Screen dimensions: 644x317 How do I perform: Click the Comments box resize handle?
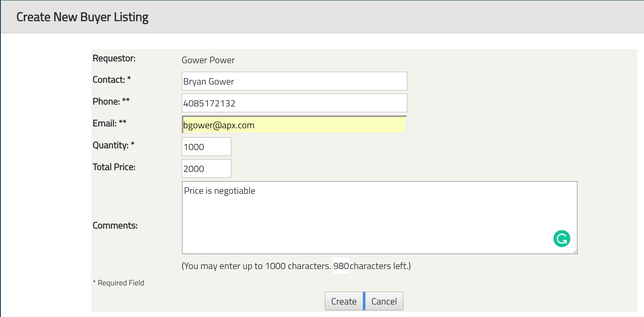575,251
